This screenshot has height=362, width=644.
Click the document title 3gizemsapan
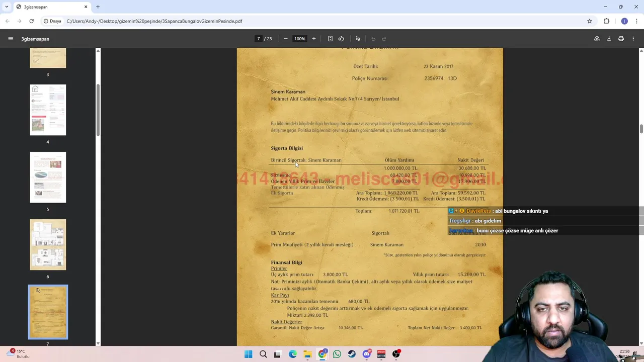click(x=35, y=39)
